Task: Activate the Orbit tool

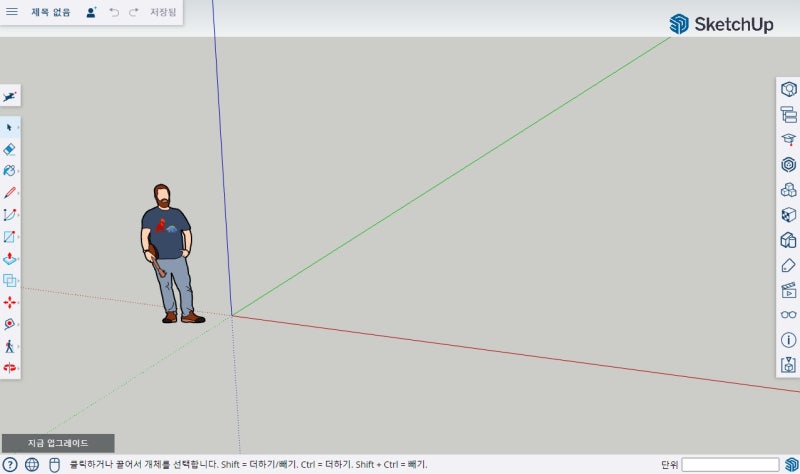Action: 9,368
